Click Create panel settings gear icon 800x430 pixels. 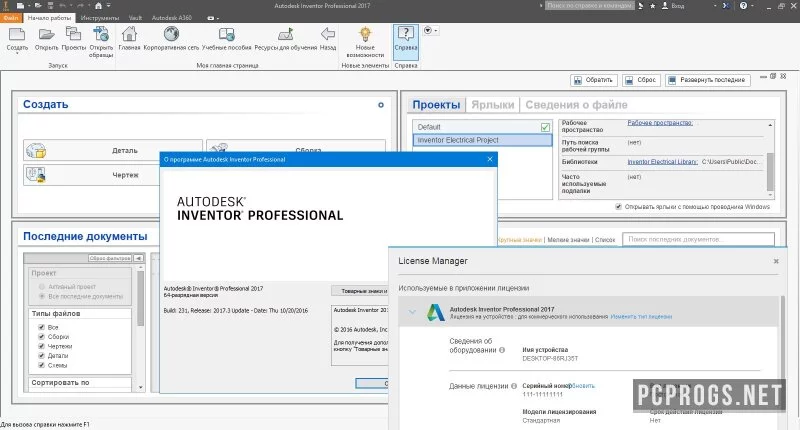click(381, 105)
